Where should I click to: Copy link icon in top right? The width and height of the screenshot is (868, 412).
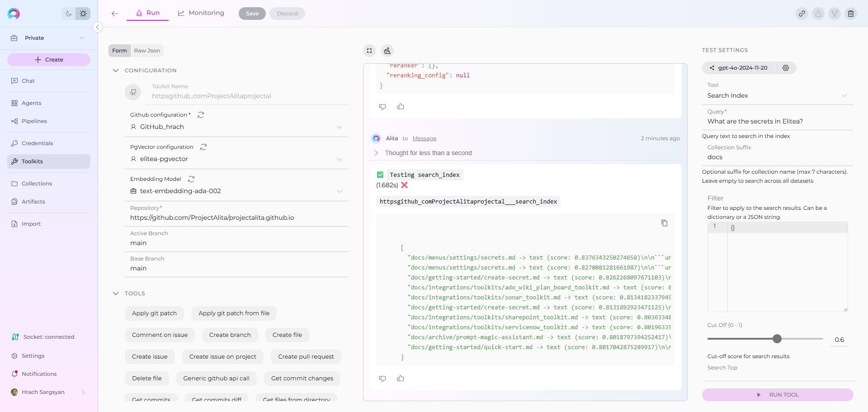click(x=802, y=14)
